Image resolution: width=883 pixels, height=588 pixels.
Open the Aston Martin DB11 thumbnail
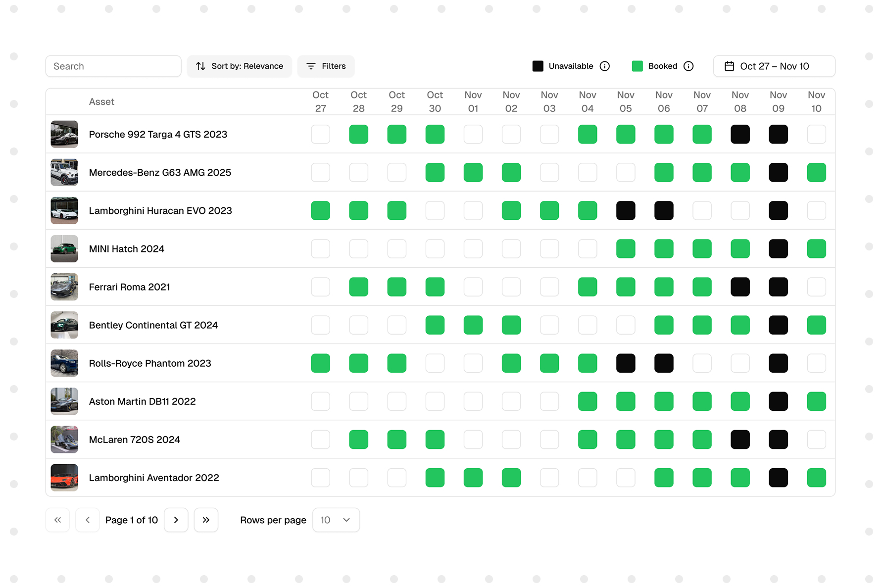click(64, 401)
